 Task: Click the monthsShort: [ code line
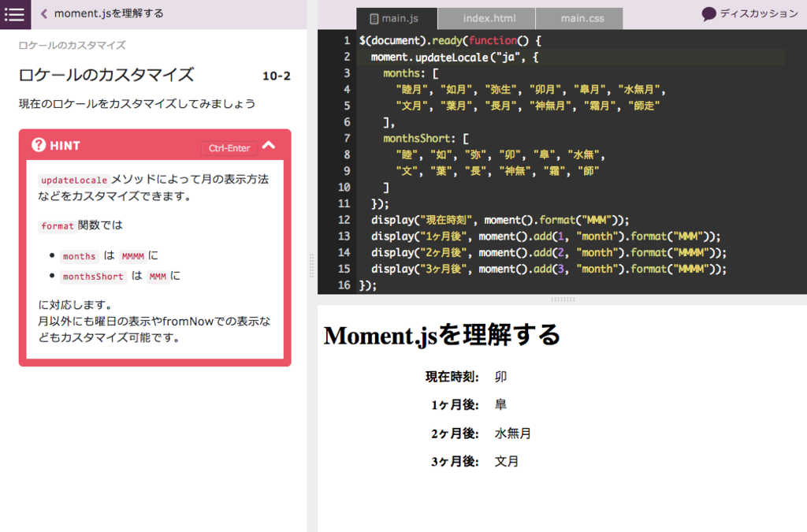(x=426, y=139)
